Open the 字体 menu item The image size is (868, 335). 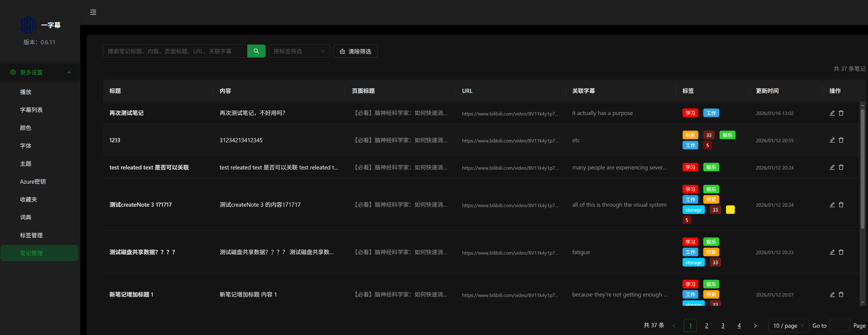[x=40, y=146]
